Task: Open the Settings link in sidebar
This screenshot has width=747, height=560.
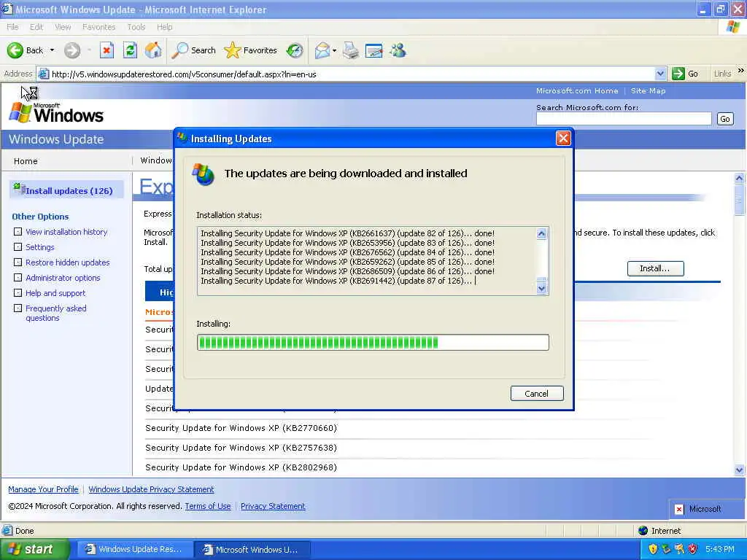Action: [x=40, y=247]
